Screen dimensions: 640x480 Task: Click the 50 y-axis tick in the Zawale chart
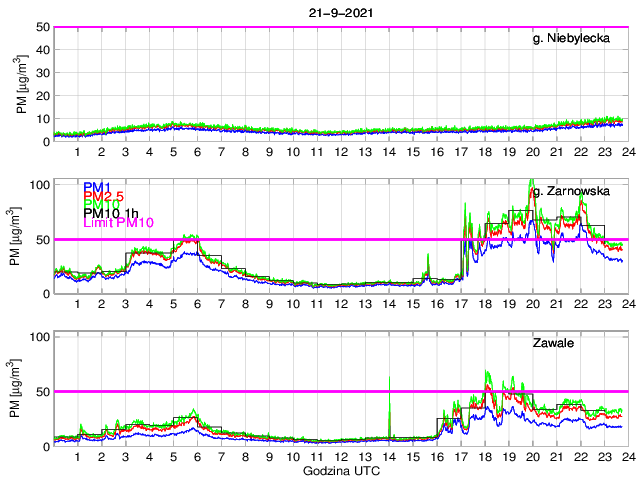pos(42,391)
